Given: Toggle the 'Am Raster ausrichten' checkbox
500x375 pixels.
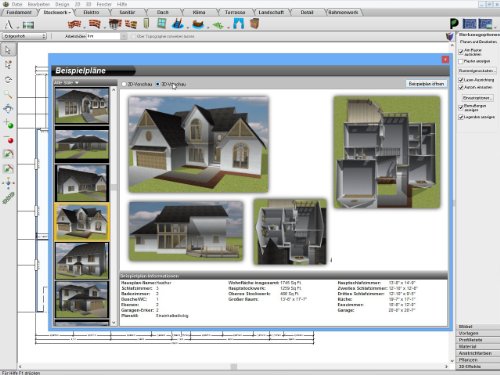Looking at the screenshot, I should pos(461,51).
